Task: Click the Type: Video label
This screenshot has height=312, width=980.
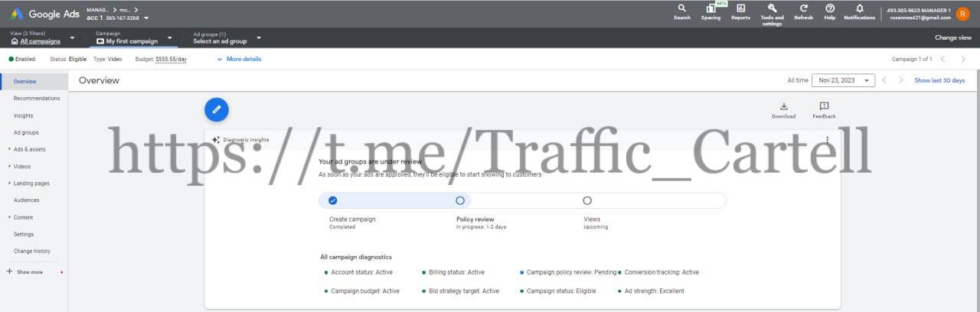Action: (x=107, y=59)
